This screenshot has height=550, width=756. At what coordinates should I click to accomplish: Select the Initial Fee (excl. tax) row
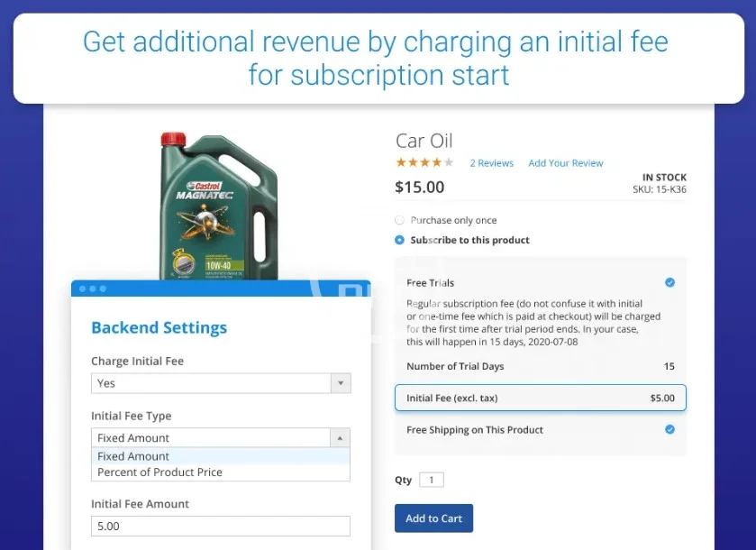(x=540, y=398)
